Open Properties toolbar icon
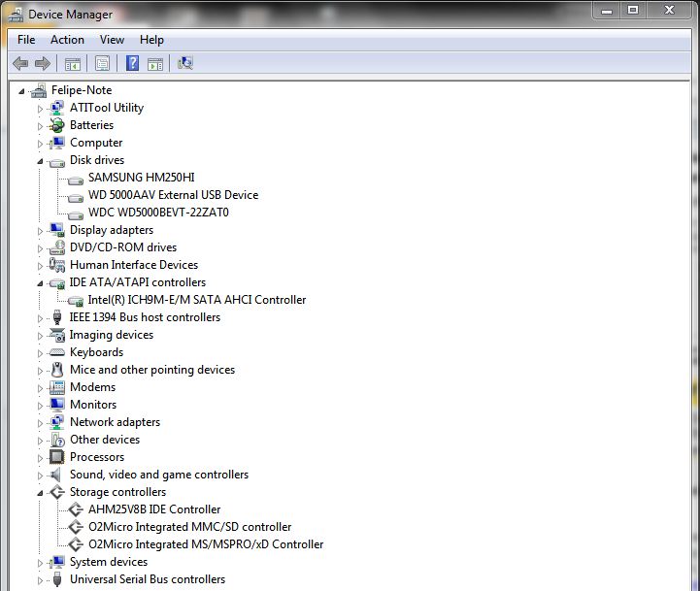Screen dimensions: 700x591 coord(102,64)
